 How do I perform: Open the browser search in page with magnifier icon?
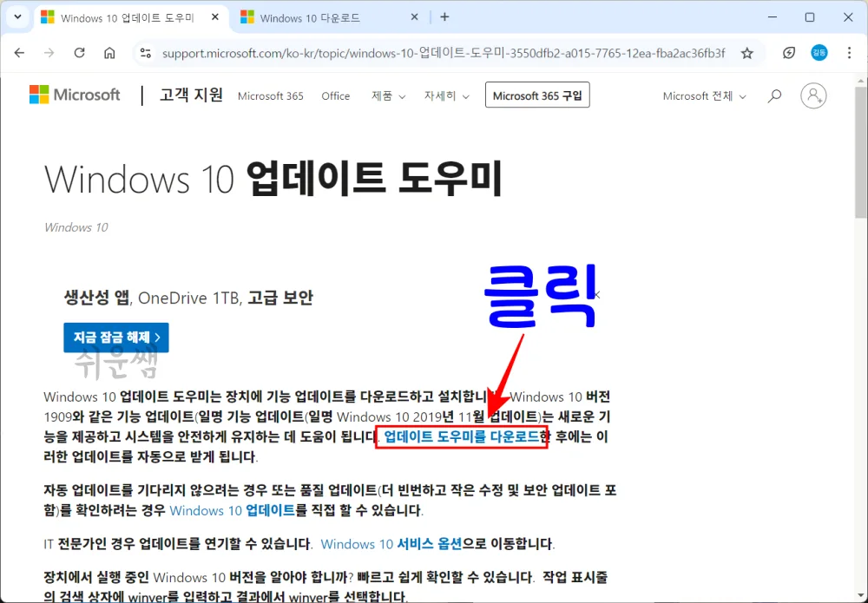coord(773,96)
